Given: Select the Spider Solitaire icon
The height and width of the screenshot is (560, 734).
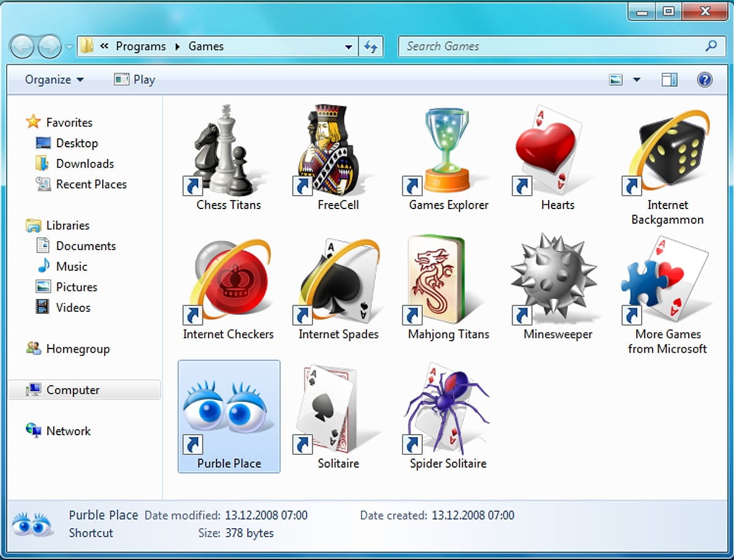Looking at the screenshot, I should click(x=447, y=408).
